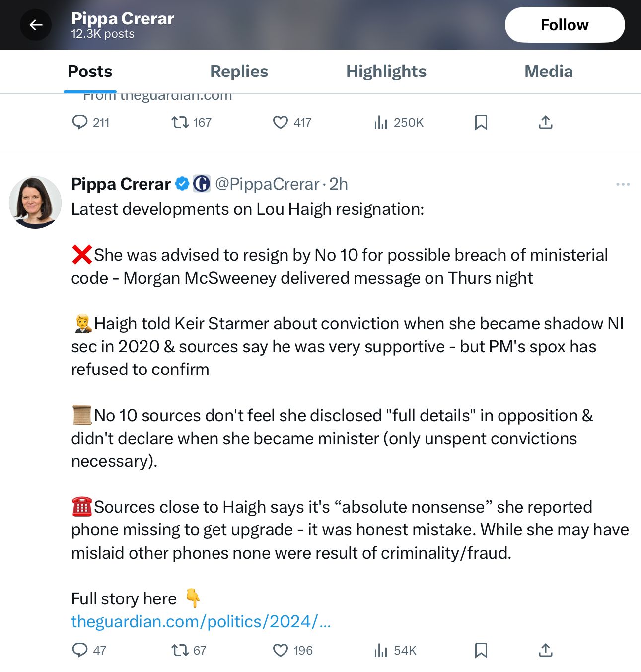This screenshot has width=641, height=672.
Task: View analytics for the 54K views post
Action: 381,650
